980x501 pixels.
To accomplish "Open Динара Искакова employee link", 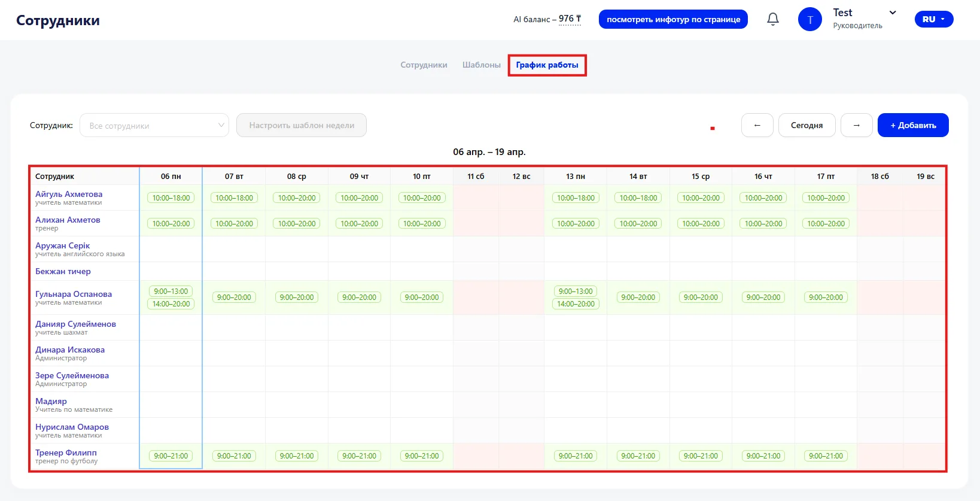I will point(70,350).
